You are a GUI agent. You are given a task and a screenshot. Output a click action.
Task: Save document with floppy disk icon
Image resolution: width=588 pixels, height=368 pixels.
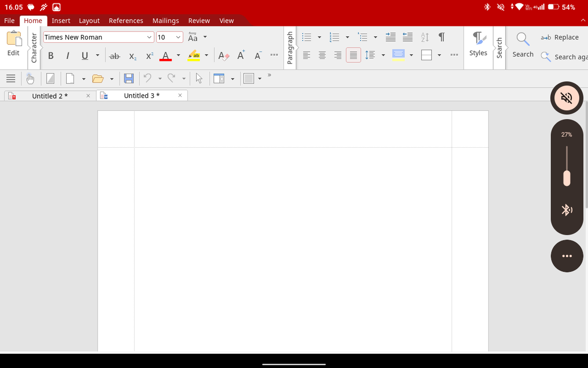tap(128, 78)
